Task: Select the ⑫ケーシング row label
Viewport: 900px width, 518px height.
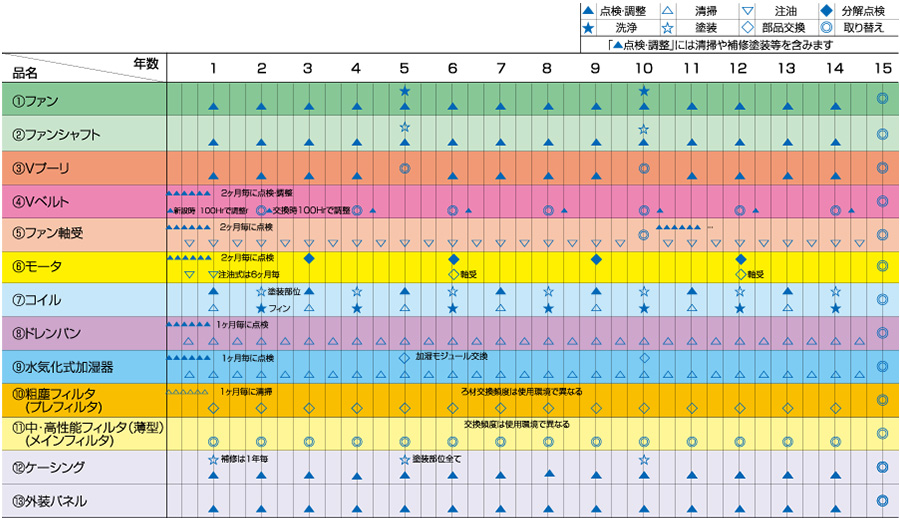Action: click(x=49, y=467)
